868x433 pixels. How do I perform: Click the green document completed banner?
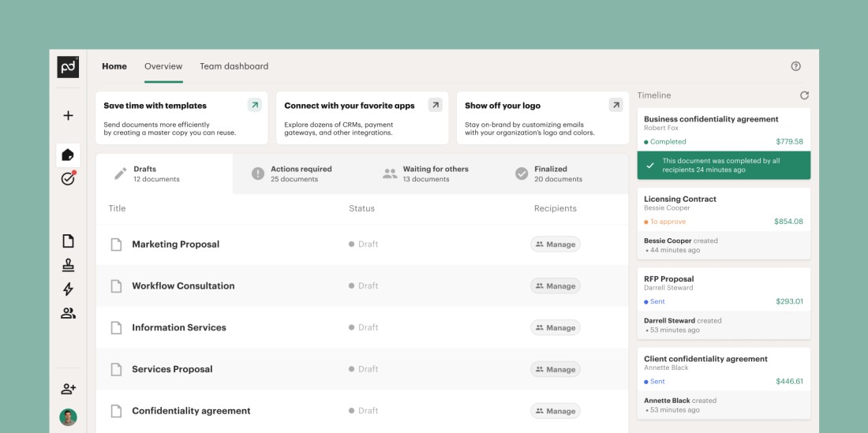click(x=724, y=166)
